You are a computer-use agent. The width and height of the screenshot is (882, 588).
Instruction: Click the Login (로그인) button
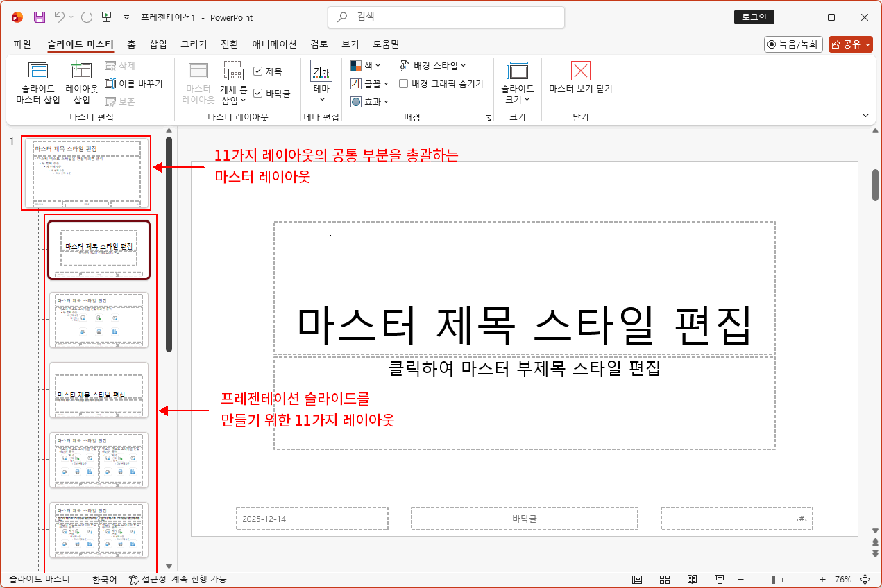(x=754, y=17)
